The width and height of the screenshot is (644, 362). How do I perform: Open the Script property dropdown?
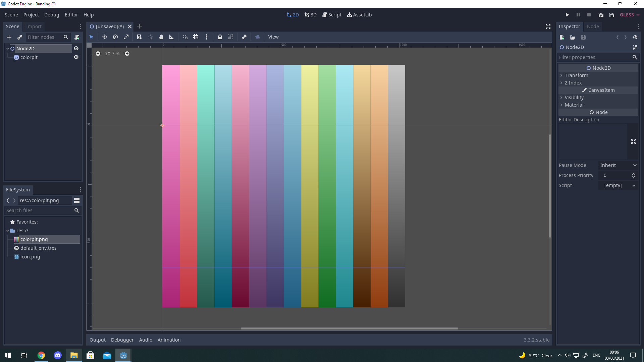click(x=618, y=185)
